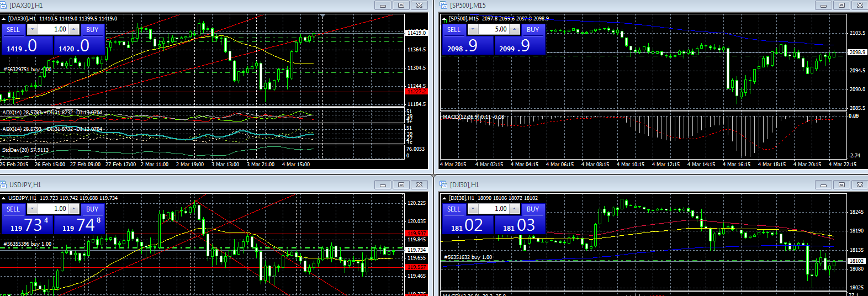Collapse the DAX30 one-click trading panel
The width and height of the screenshot is (868, 296).
[4, 19]
